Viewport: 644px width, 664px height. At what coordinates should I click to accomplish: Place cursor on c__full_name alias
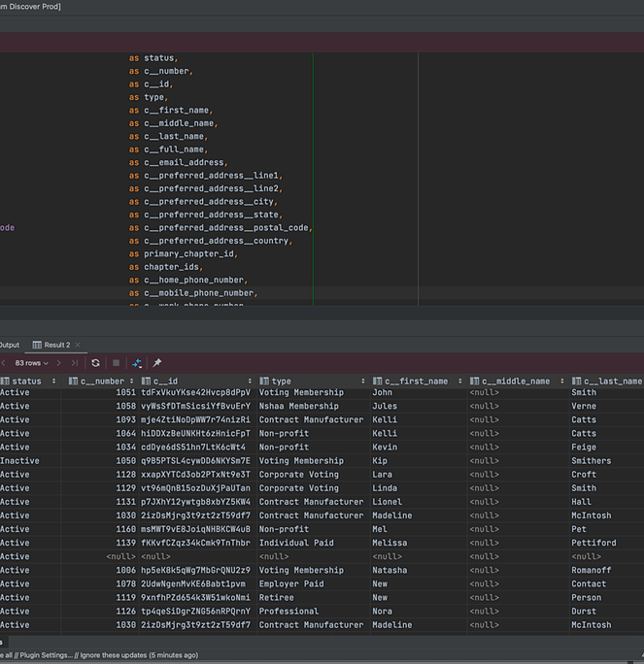coord(176,149)
